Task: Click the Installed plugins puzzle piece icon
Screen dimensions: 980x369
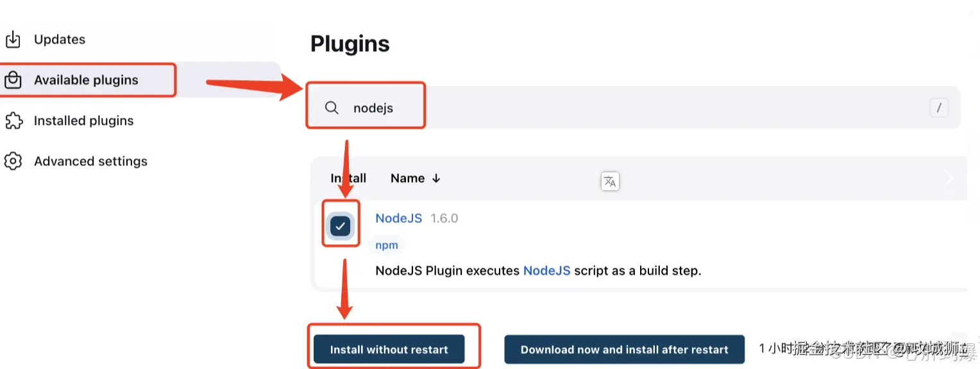Action: click(13, 120)
